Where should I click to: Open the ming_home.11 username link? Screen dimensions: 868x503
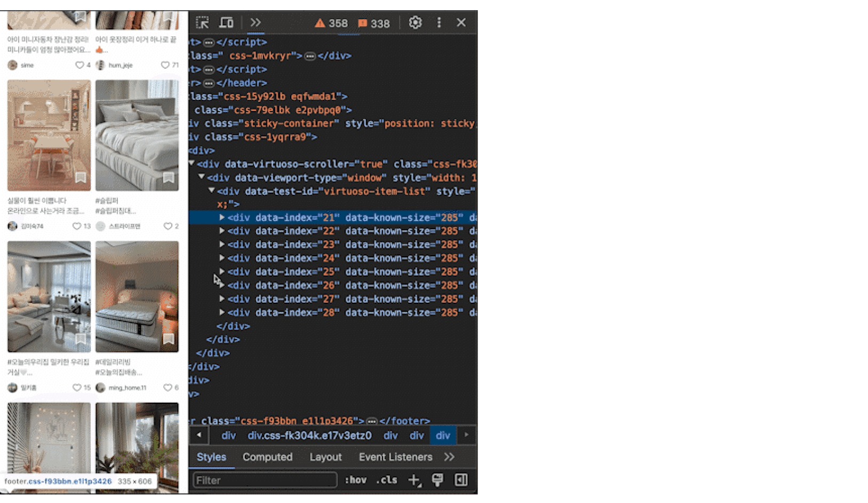128,388
